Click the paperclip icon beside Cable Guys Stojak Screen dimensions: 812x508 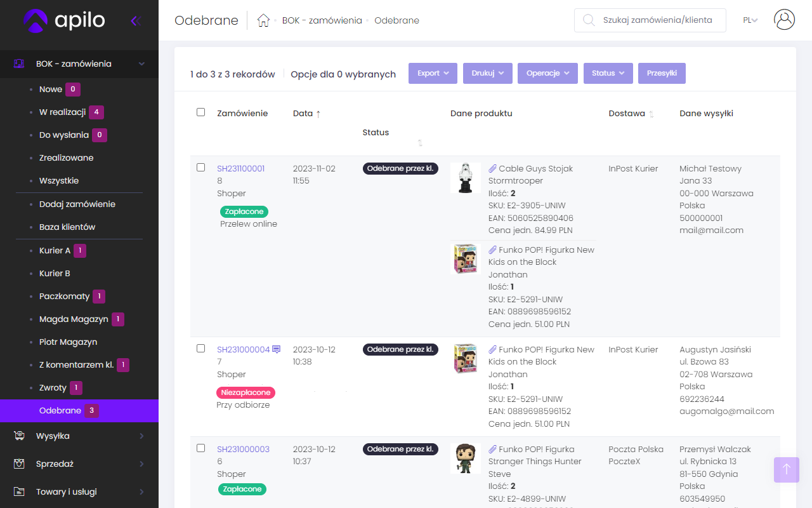[493, 168]
